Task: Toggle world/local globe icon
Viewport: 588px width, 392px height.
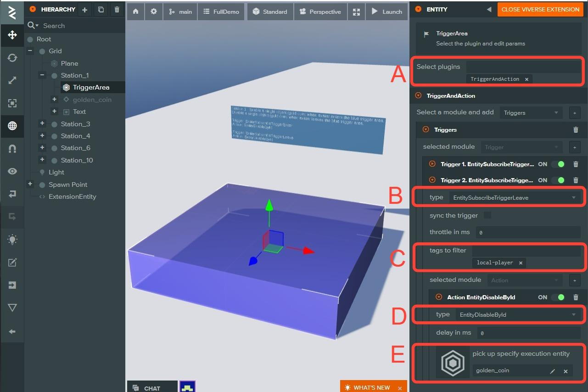Action: (12, 126)
